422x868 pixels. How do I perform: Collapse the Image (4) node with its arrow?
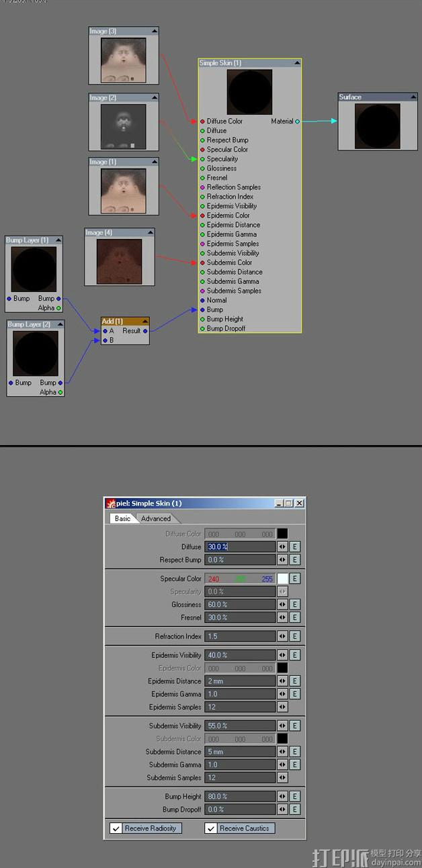(149, 232)
